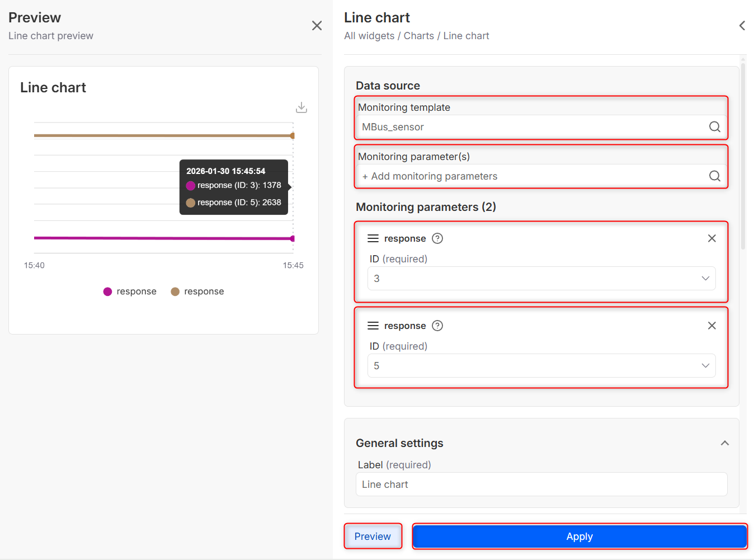Open the ID dropdown showing 3
The image size is (754, 560).
pos(541,279)
